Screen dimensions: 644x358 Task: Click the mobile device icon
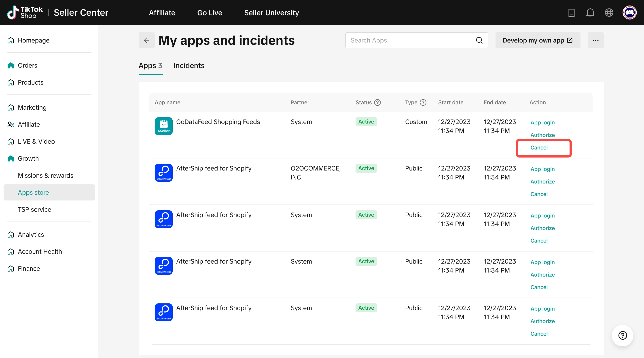(571, 13)
